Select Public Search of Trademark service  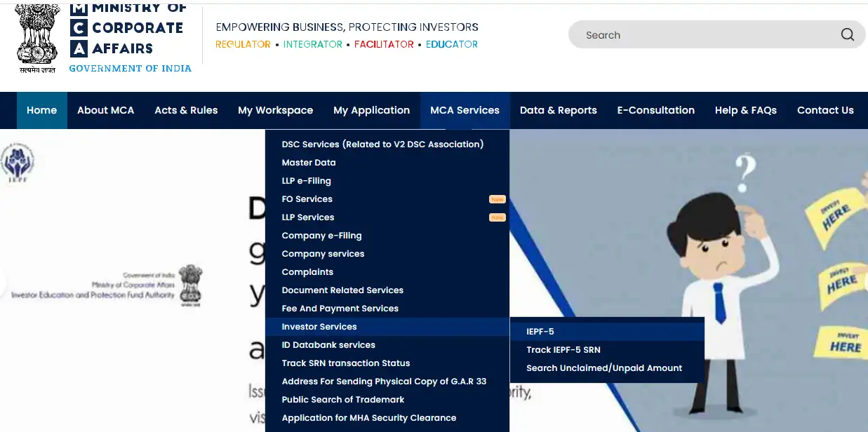coord(343,399)
